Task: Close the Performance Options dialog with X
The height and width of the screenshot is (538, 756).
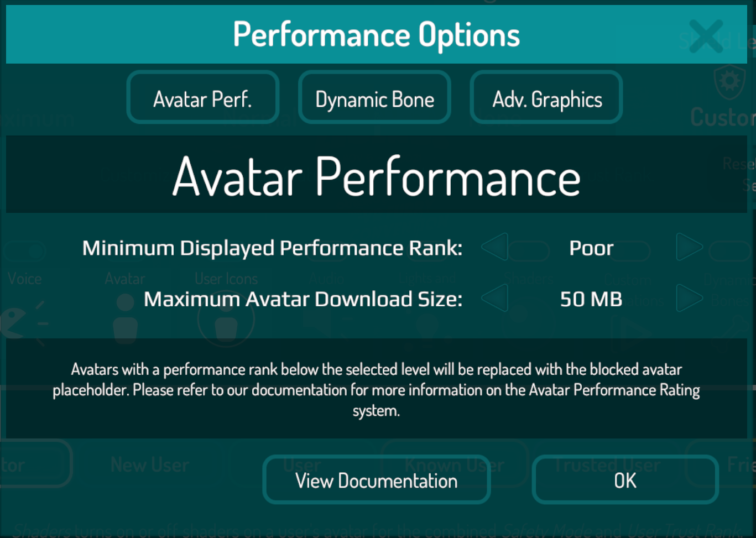Action: pos(706,35)
